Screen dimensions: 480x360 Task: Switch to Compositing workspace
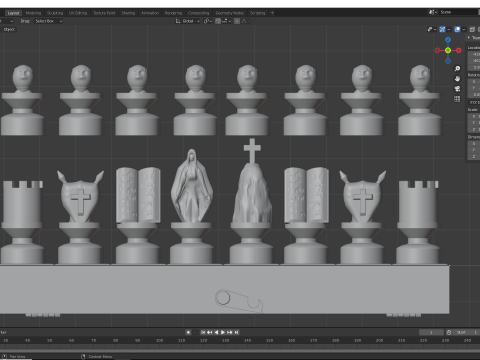[198, 13]
